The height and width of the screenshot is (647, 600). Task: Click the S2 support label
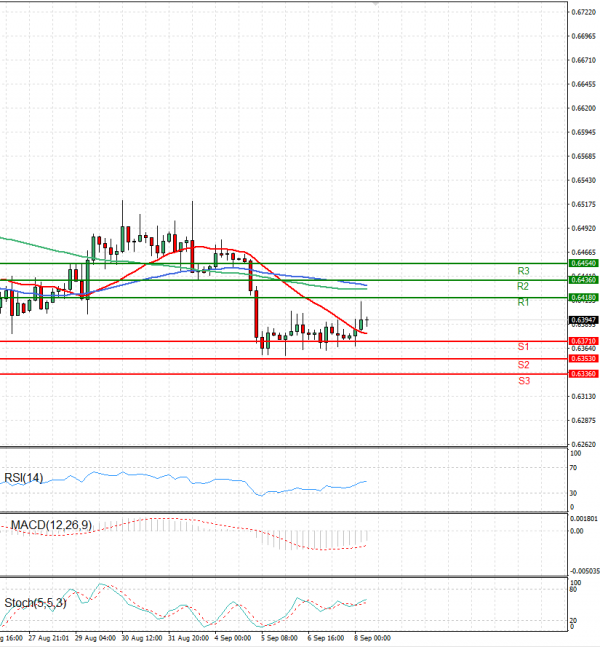pyautogui.click(x=523, y=365)
